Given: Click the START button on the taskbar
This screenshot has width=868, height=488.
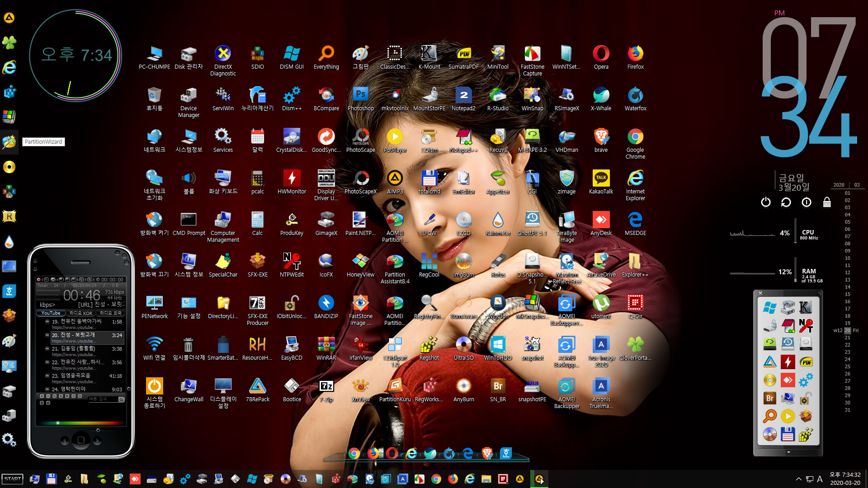Looking at the screenshot, I should tap(12, 479).
